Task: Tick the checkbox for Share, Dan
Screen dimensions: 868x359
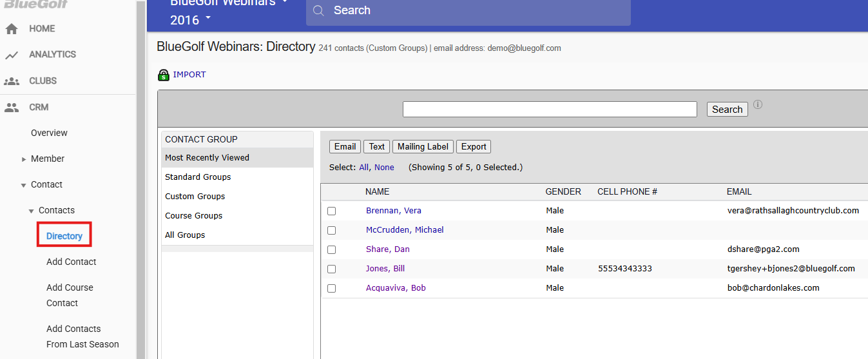Action: [x=331, y=249]
